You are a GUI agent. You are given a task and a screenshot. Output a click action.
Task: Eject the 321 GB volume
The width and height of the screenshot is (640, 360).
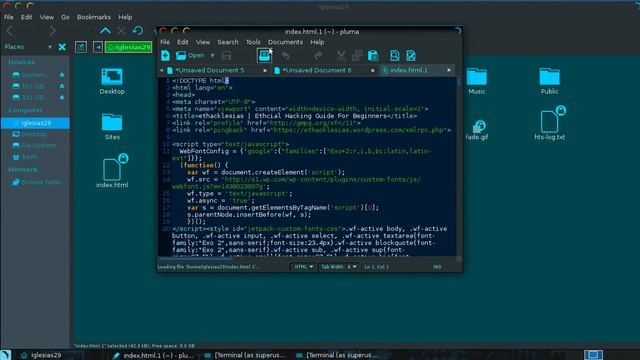[x=62, y=98]
